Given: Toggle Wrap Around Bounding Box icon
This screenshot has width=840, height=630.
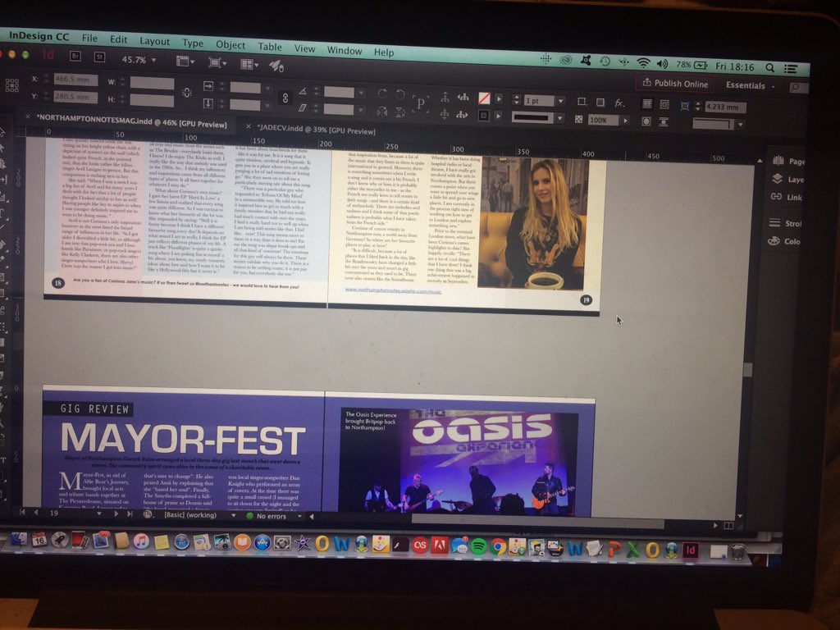Looking at the screenshot, I should pos(664,104).
